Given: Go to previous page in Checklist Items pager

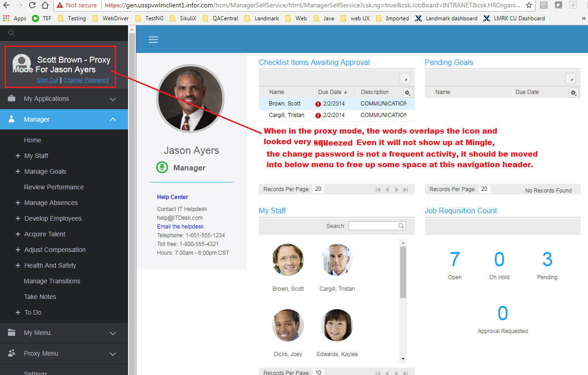Looking at the screenshot, I should click(x=387, y=190).
